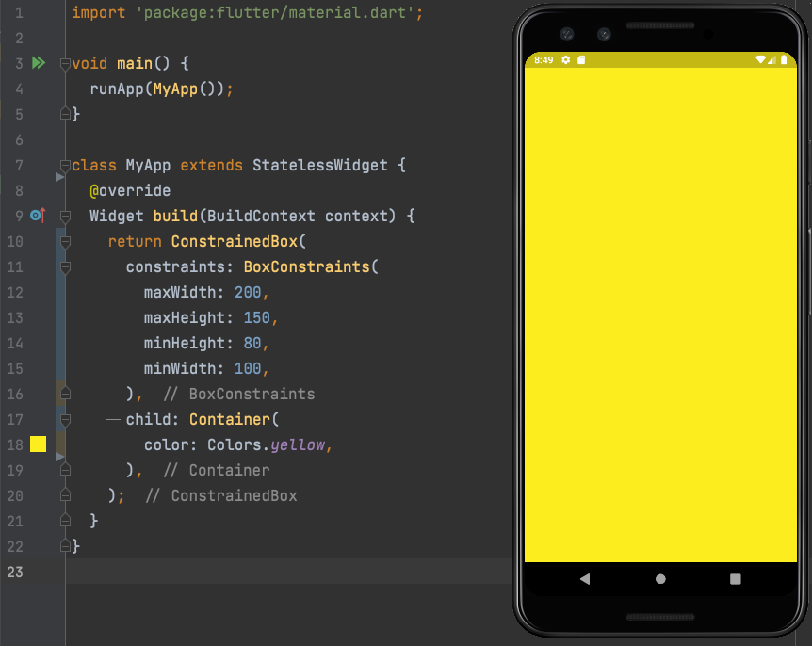Image resolution: width=812 pixels, height=646 pixels.
Task: Click the maxHeight value 150
Action: 257,318
